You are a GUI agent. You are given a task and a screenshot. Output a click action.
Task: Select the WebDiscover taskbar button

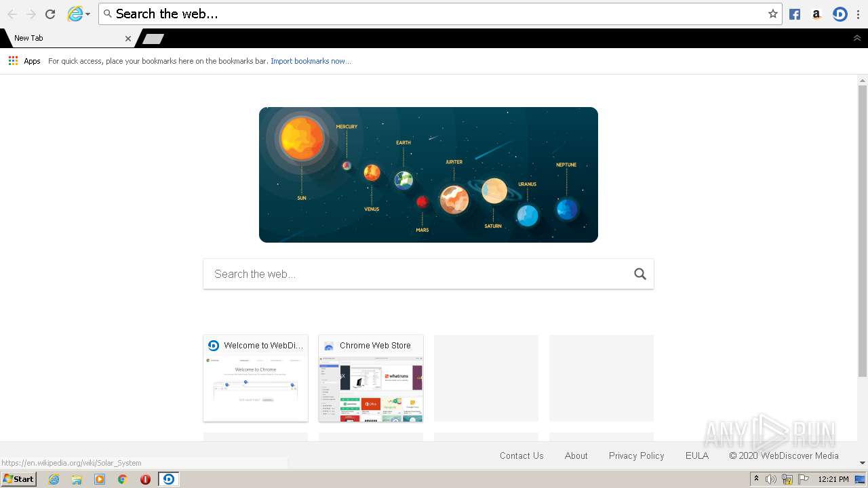pos(169,479)
